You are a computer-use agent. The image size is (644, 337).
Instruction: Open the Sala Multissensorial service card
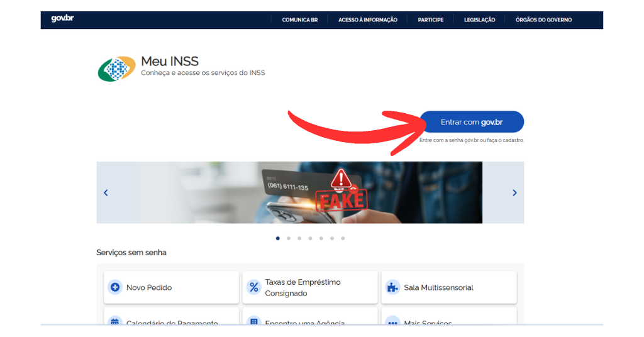pos(449,287)
